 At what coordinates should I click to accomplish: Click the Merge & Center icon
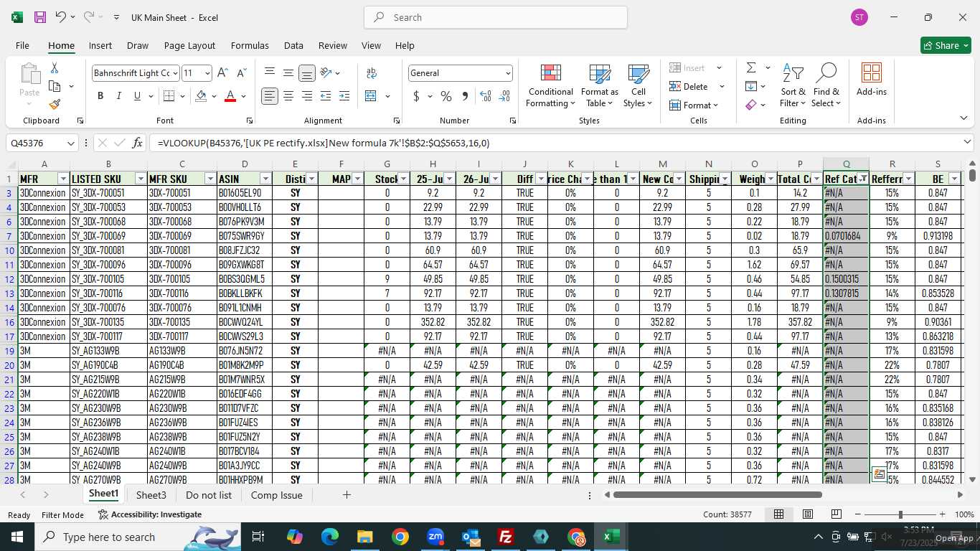point(370,96)
